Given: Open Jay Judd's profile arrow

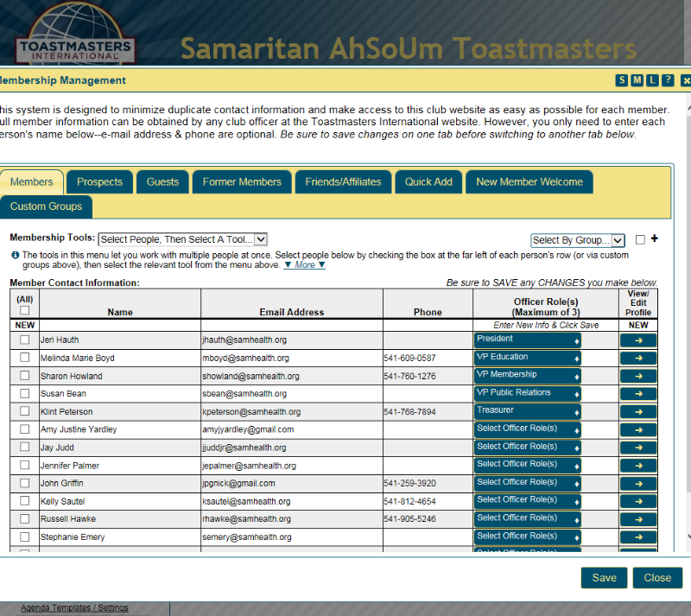Looking at the screenshot, I should coord(638,448).
